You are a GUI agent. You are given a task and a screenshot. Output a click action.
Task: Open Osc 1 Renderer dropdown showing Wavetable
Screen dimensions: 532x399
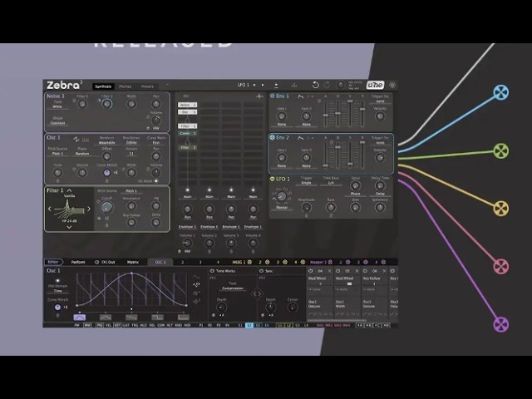(107, 143)
